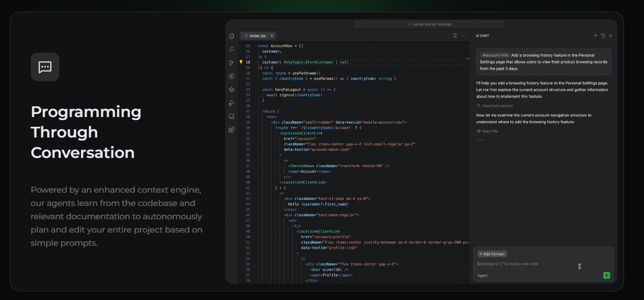The image size is (644, 300).
Task: Click the lightbulb on line 18
Action: 241,62
